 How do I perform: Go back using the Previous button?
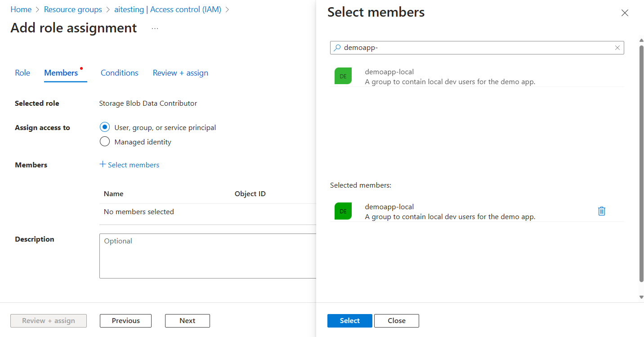pos(125,320)
